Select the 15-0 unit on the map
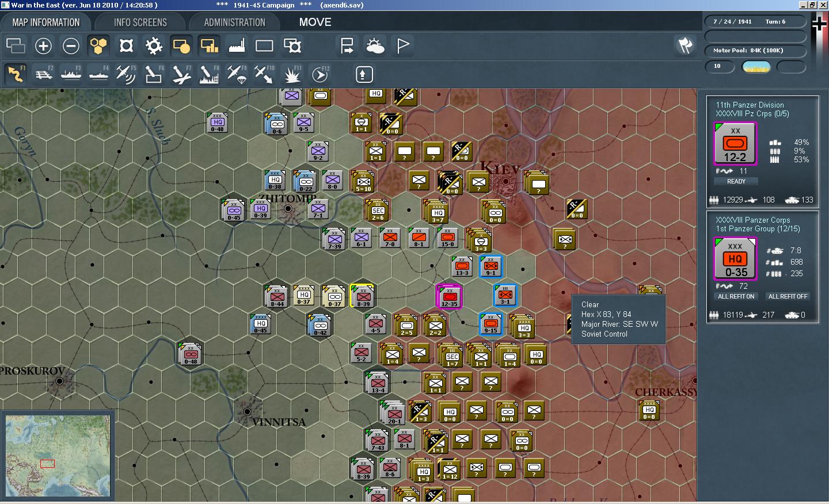This screenshot has height=504, width=829. point(447,238)
